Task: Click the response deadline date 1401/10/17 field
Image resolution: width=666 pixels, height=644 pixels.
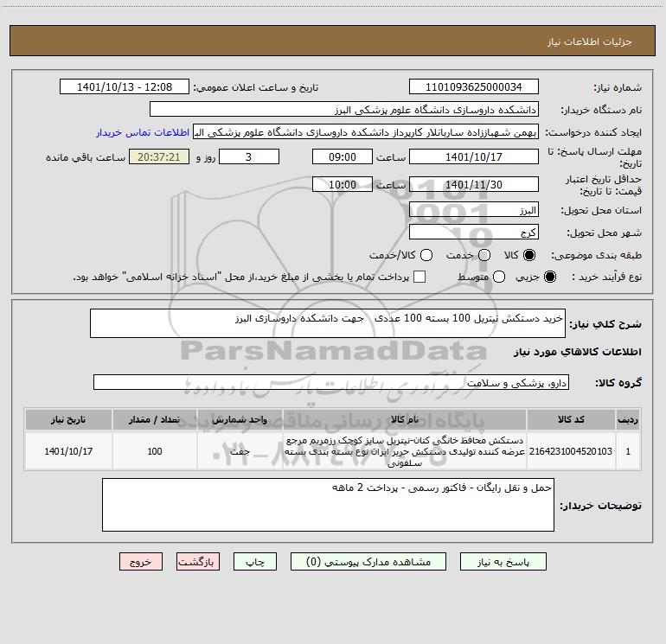Action: [x=474, y=156]
